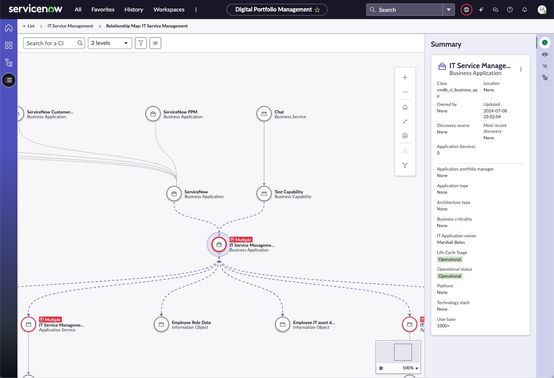Click the filter funnel icon
Viewport: 554px width, 378px height.
[141, 43]
